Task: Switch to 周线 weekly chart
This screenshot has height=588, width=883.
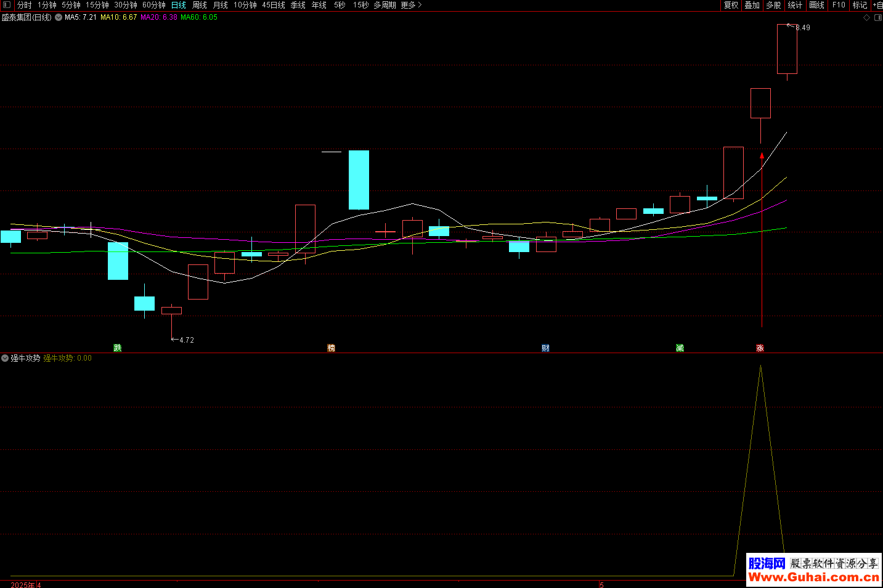Action: 200,5
